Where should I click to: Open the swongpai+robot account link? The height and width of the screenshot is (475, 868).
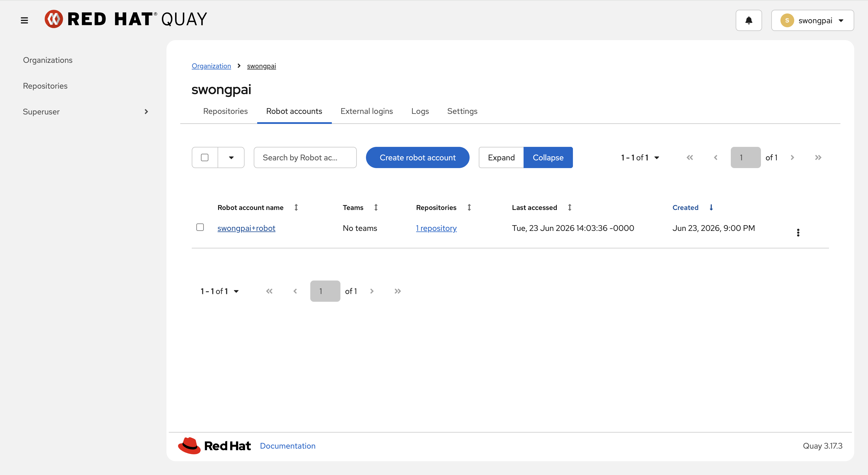pos(246,228)
